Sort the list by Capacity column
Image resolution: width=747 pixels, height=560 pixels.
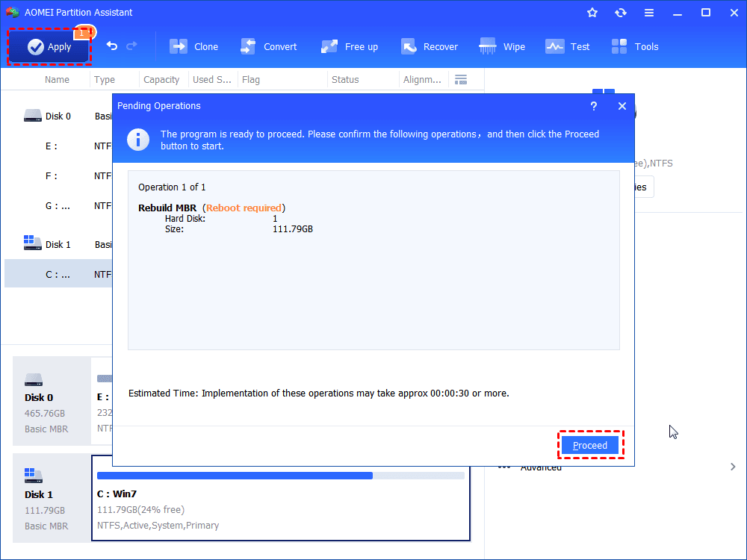pos(161,80)
